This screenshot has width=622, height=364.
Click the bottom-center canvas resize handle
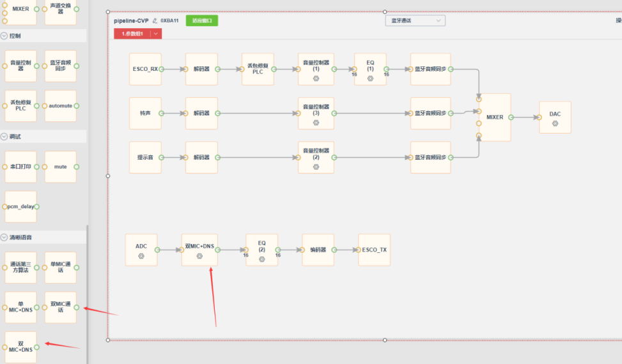(x=385, y=340)
